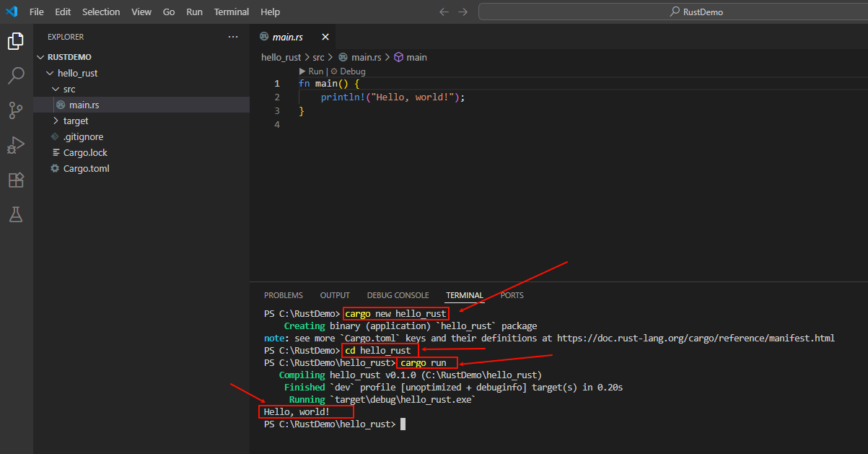The width and height of the screenshot is (868, 454).
Task: Open the View menu
Action: point(141,12)
